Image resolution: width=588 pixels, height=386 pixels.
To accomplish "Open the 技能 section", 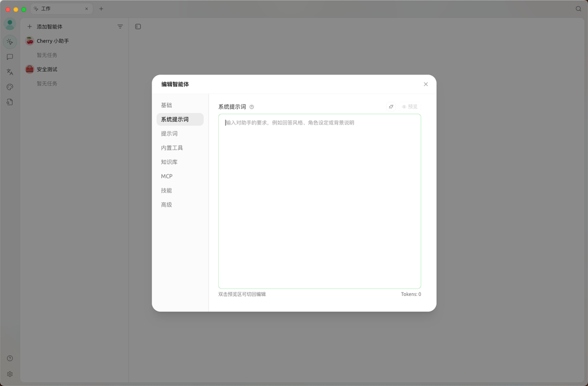I will click(180, 190).
